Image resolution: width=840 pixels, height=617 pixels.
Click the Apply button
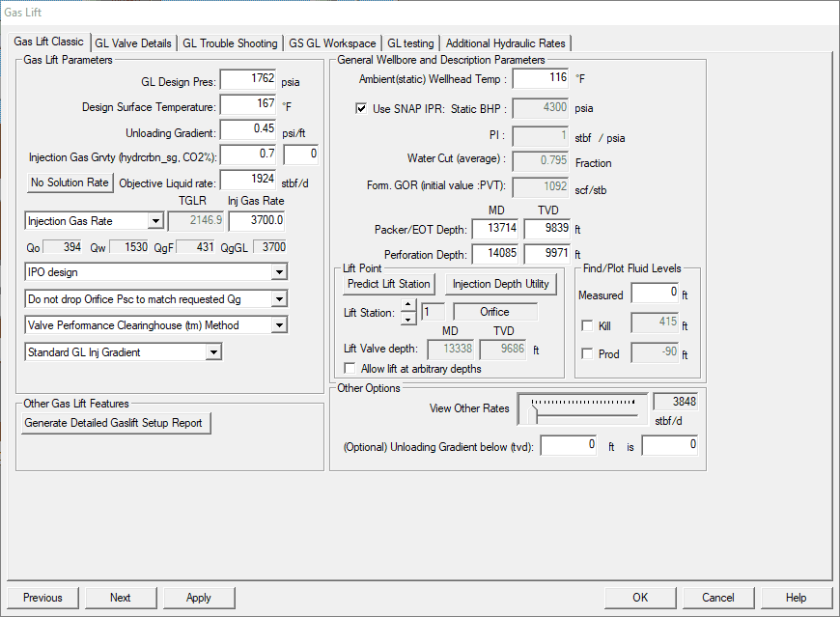click(199, 598)
